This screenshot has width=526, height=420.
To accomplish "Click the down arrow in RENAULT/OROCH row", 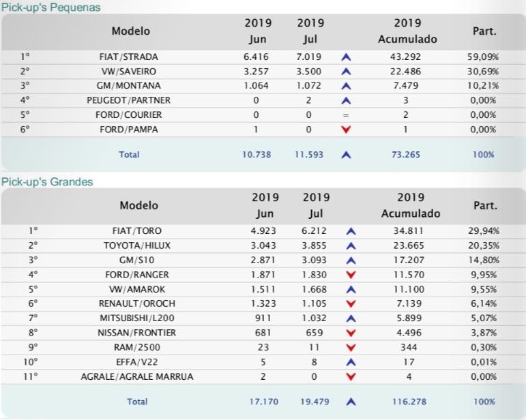I will 351,304.
